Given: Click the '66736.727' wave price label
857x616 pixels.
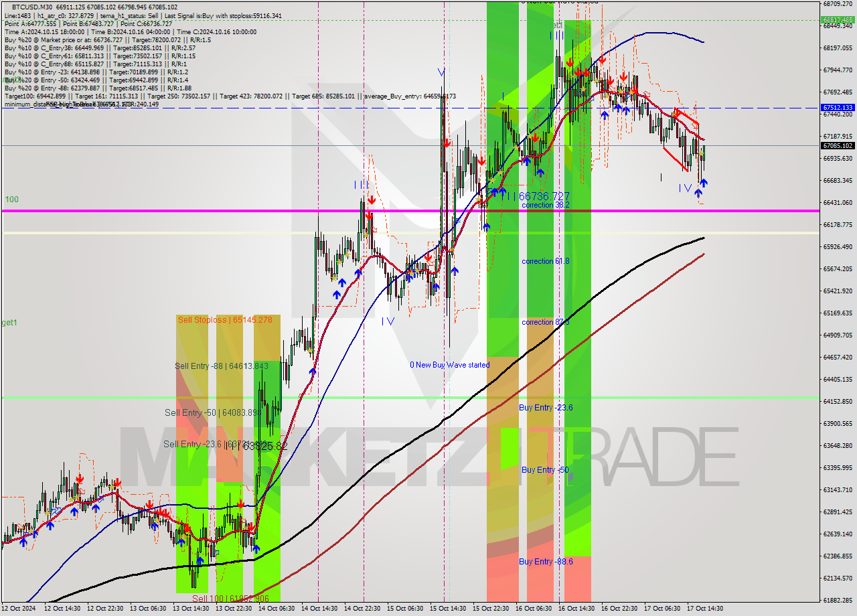Looking at the screenshot, I should coord(544,196).
